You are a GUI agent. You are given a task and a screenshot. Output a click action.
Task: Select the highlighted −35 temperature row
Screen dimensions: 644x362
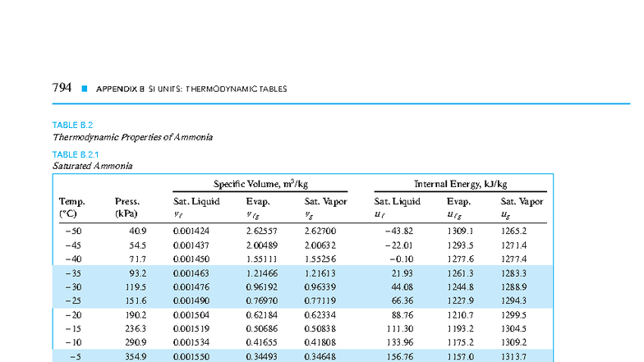(x=302, y=273)
